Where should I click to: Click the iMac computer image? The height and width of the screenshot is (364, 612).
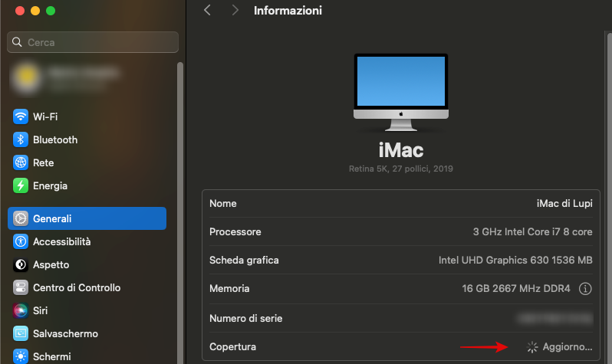pos(401,92)
